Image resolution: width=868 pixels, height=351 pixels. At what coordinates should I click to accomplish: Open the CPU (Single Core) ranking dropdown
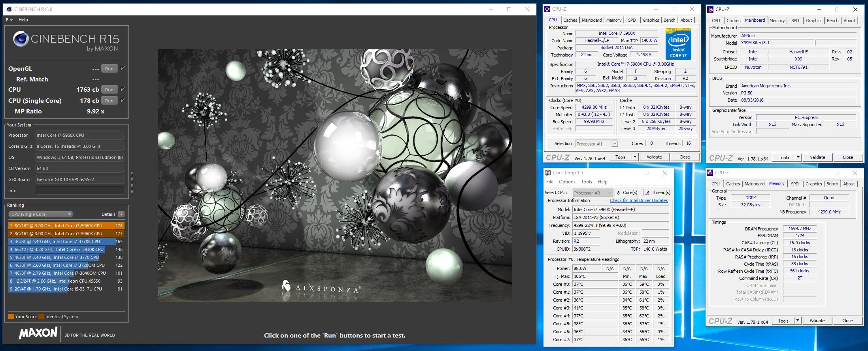click(41, 214)
